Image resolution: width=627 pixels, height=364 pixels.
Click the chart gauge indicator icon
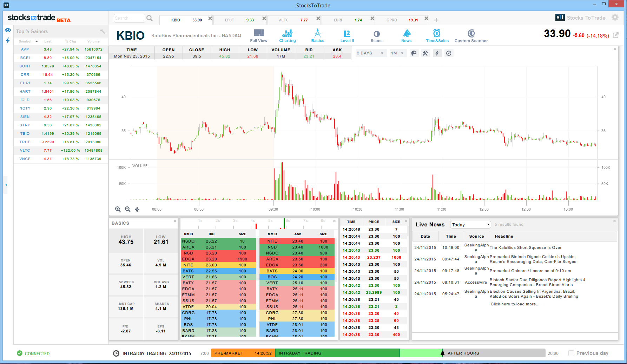click(449, 53)
